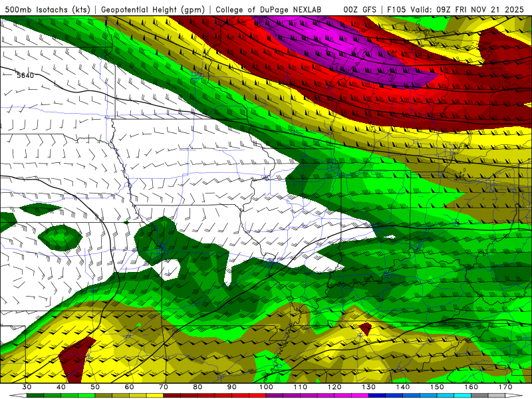
Task: Click the '160' color bar label
Action: click(471, 387)
